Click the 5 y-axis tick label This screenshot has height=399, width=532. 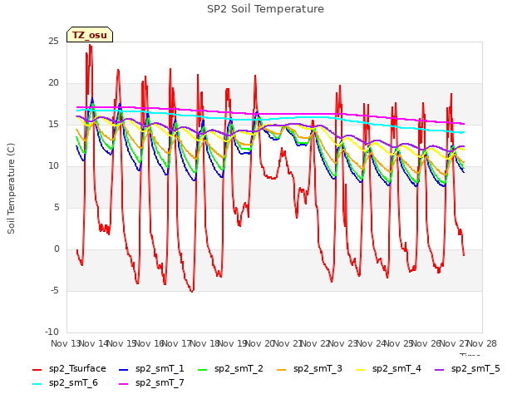pos(57,208)
